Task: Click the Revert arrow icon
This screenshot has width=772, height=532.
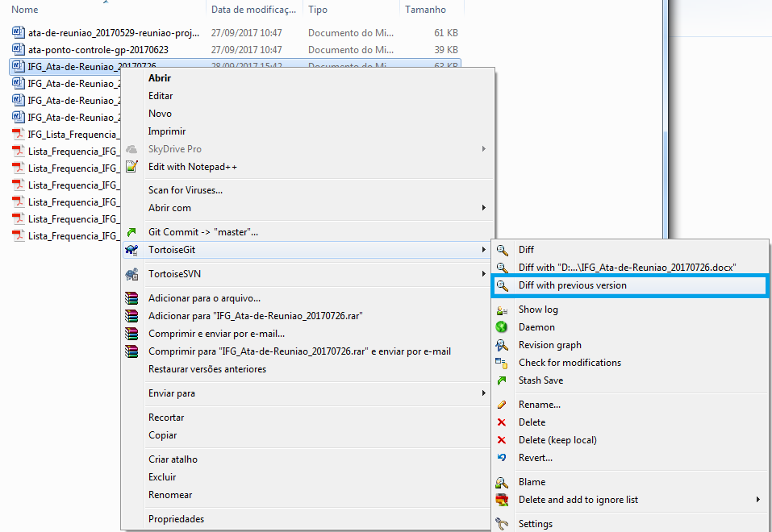Action: 502,458
